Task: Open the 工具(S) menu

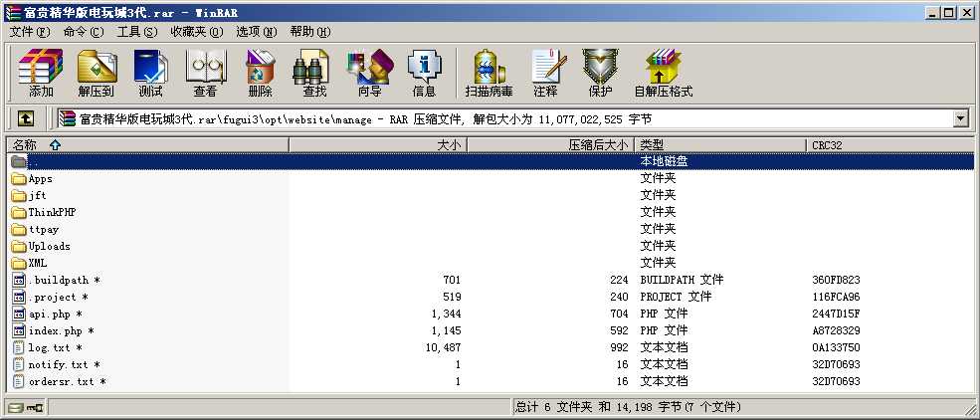Action: tap(137, 31)
